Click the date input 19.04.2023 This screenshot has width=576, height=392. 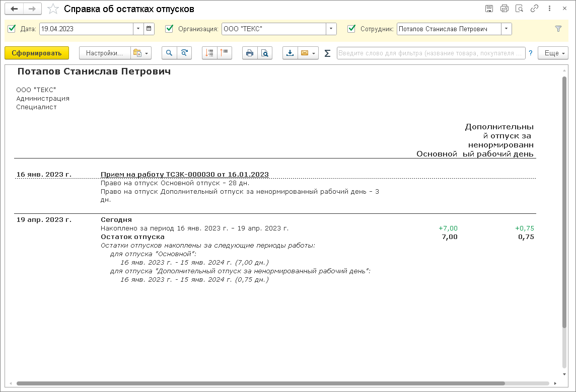click(86, 29)
